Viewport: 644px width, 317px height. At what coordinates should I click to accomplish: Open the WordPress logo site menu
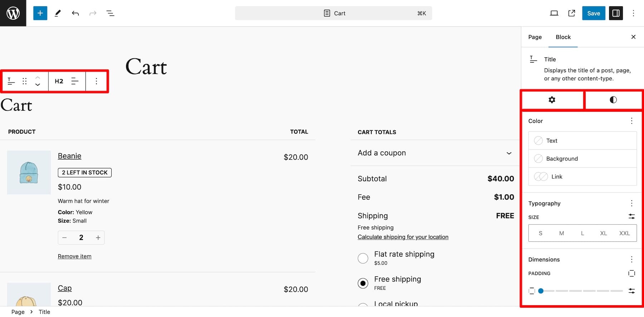[13, 13]
